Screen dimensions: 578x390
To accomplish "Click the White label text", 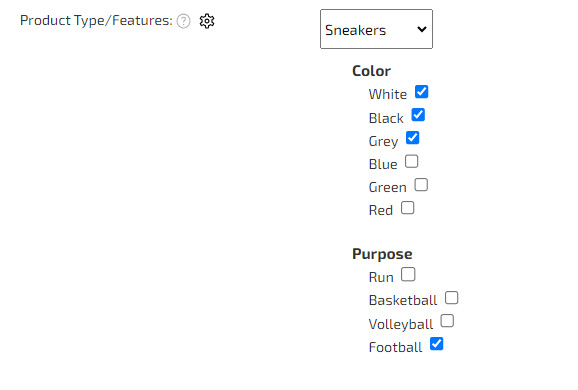I will pos(387,94).
